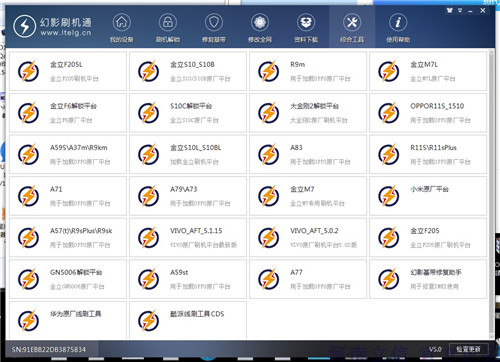The width and height of the screenshot is (500, 362).
Task: Open the 金立M7 flashing icon
Action: 268,196
